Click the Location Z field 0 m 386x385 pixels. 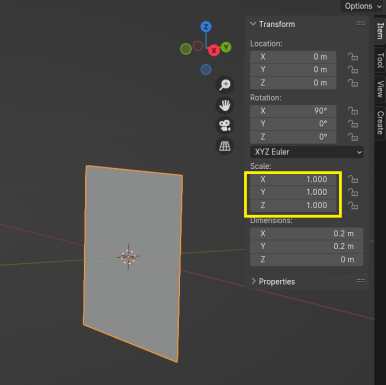click(x=293, y=83)
